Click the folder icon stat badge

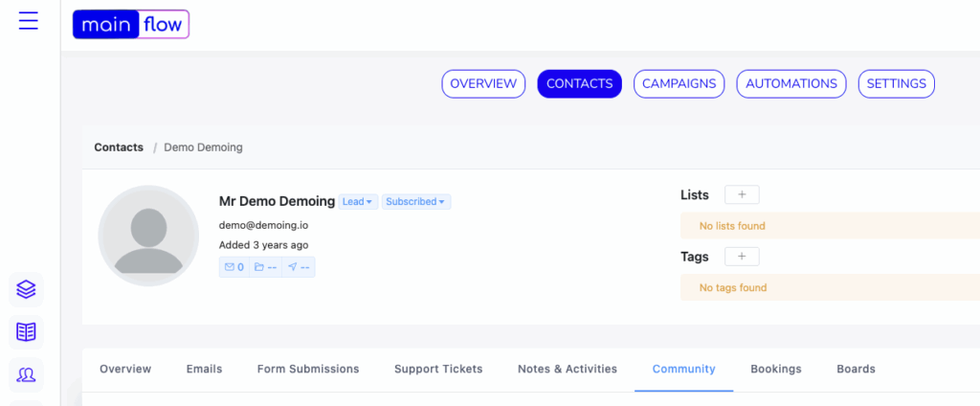coord(266,267)
